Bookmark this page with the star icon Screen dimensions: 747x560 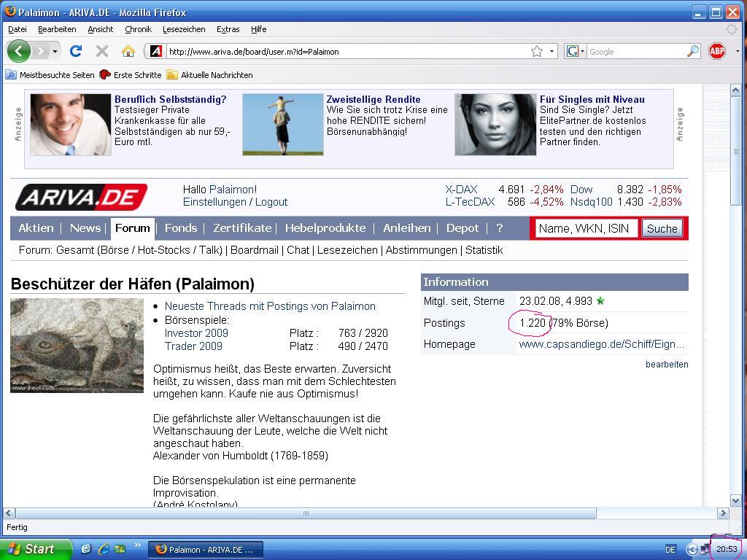click(537, 51)
